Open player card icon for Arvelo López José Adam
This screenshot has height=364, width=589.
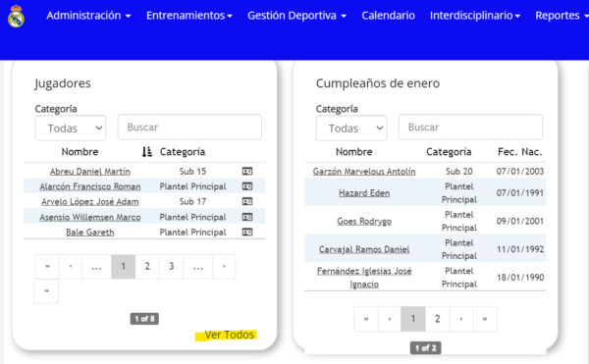click(247, 201)
